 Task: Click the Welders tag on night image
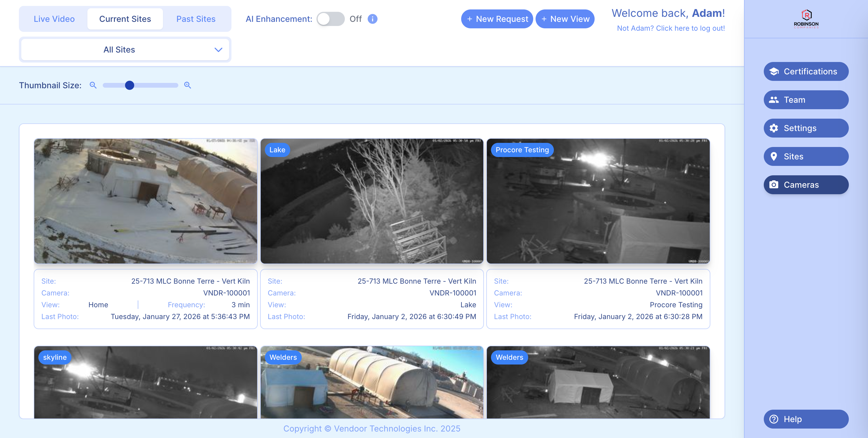[x=510, y=357]
